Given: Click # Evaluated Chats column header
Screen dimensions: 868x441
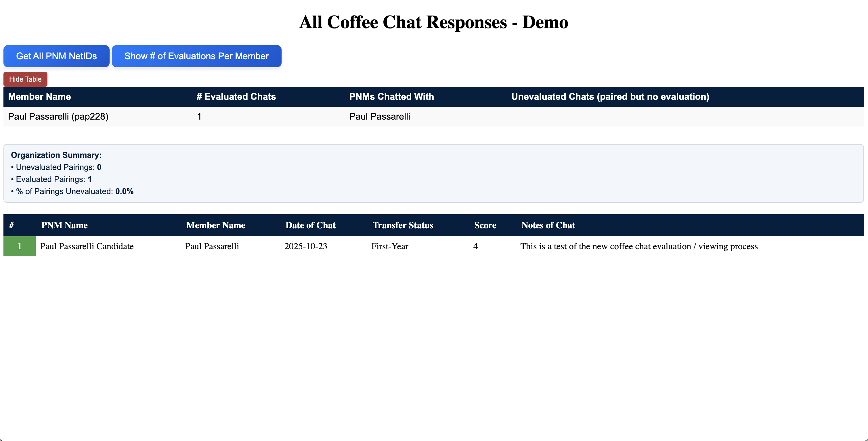Looking at the screenshot, I should [236, 97].
